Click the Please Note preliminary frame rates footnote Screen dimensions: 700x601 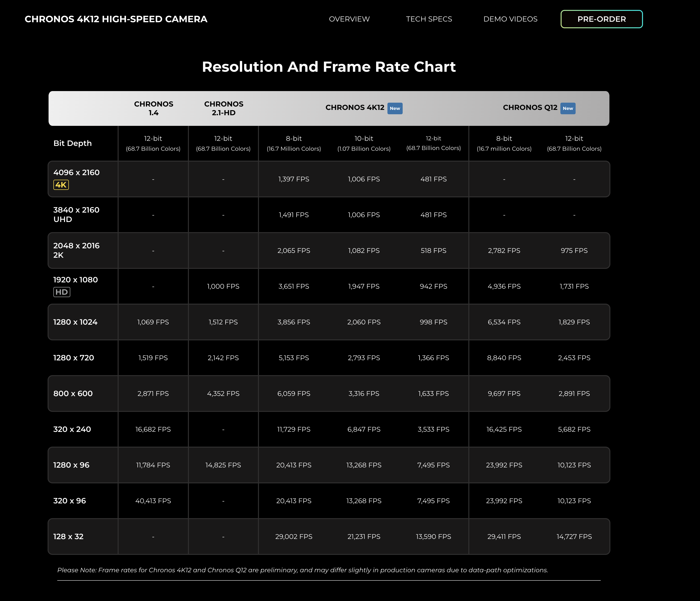pos(302,570)
